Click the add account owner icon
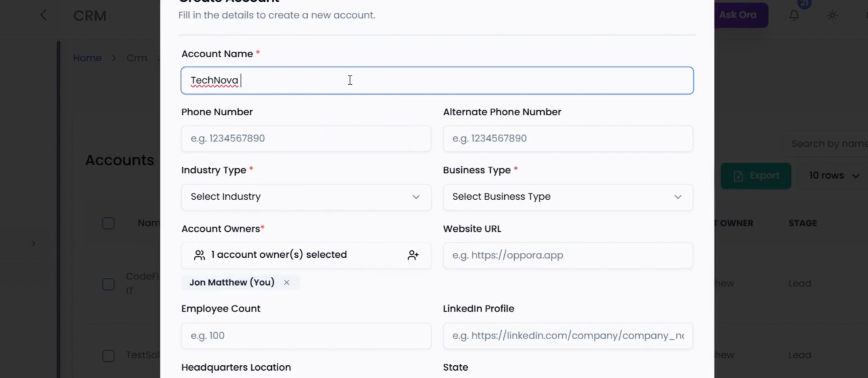868x378 pixels. pos(413,255)
